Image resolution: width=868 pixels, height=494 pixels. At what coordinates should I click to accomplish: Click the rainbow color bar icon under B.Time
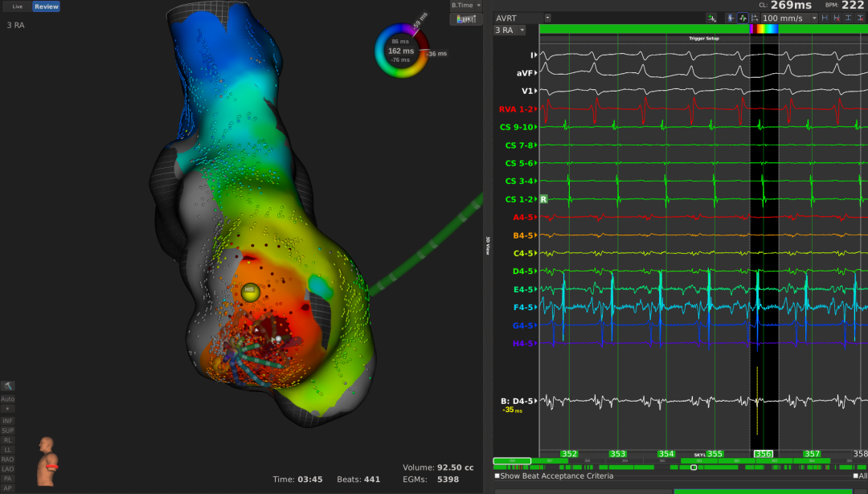coord(466,18)
